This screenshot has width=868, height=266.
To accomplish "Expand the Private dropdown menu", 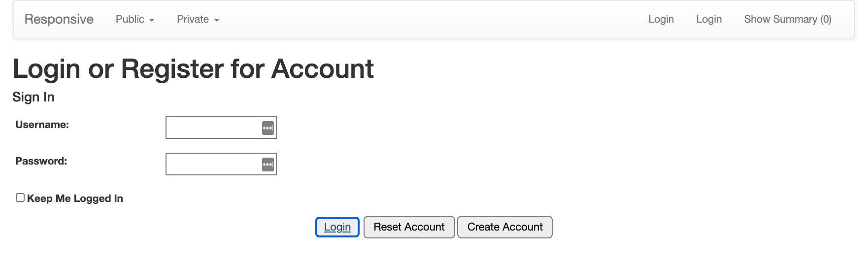I will (x=198, y=19).
